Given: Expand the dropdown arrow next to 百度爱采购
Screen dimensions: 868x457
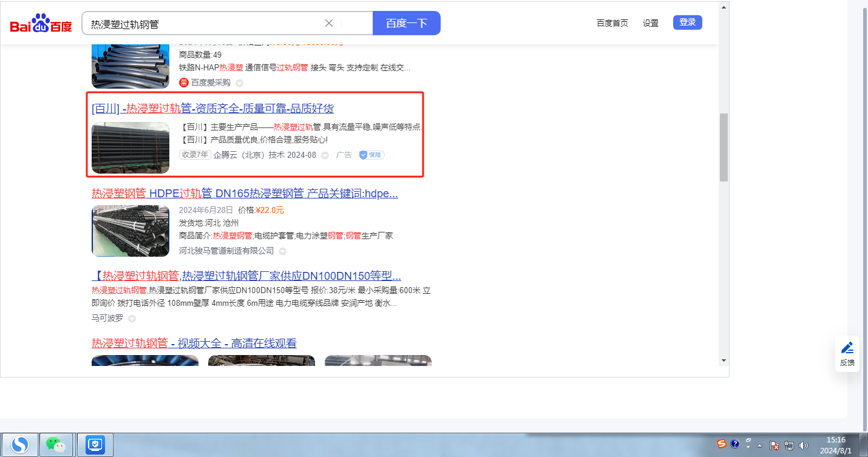Looking at the screenshot, I should pyautogui.click(x=239, y=83).
